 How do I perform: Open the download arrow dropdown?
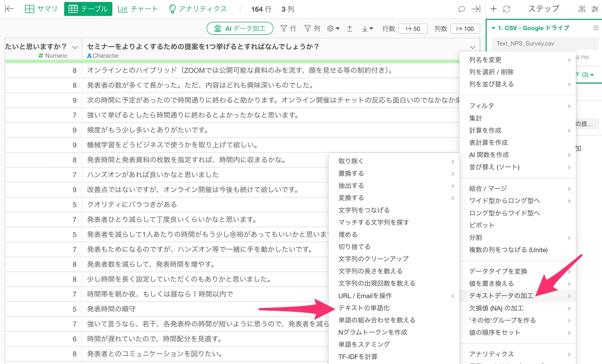click(367, 29)
